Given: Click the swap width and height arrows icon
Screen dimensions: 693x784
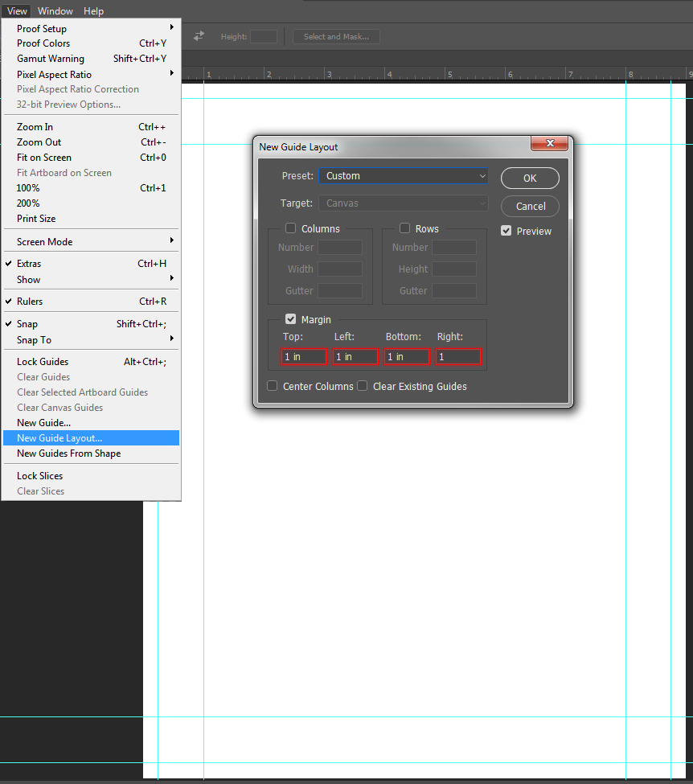Looking at the screenshot, I should click(199, 36).
